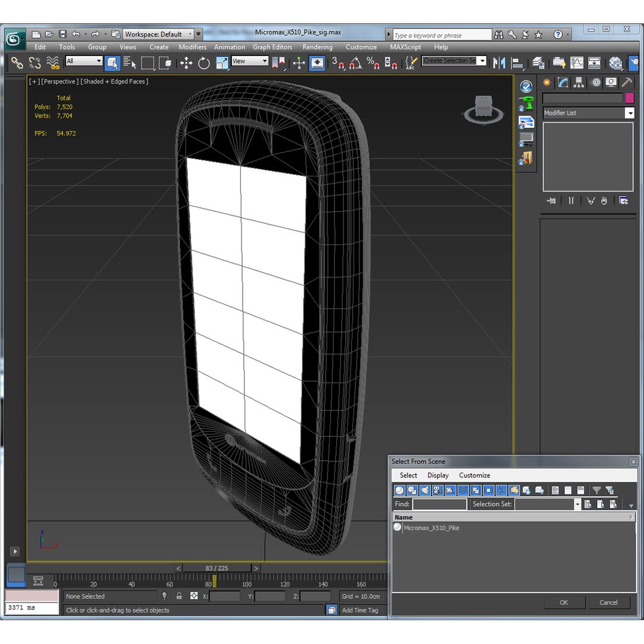The image size is (644, 644).
Task: Toggle Angle Snap on
Action: pos(355,63)
